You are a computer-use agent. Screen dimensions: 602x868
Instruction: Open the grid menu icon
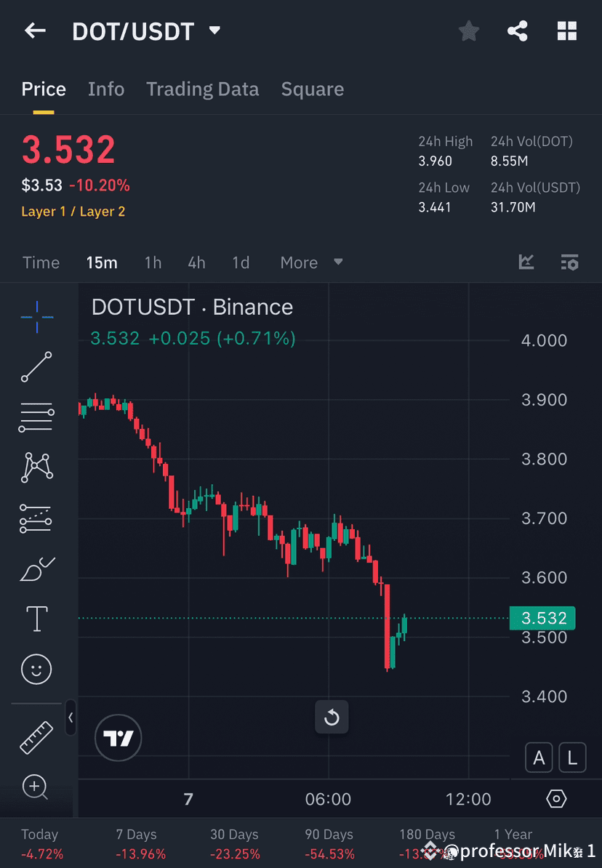coord(566,31)
